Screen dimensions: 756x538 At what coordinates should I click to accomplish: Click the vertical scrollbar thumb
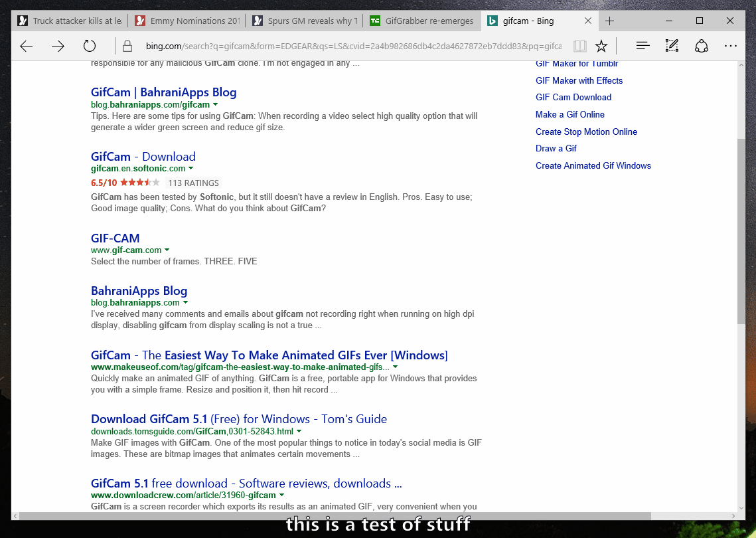(741, 231)
